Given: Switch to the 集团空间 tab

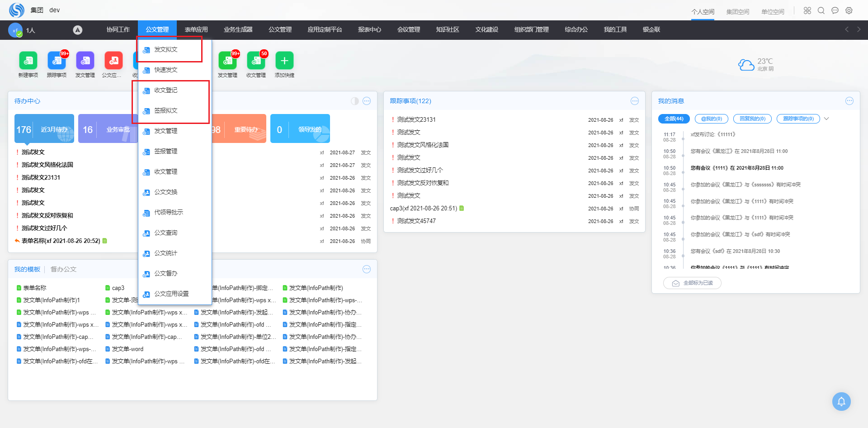Looking at the screenshot, I should pos(737,12).
